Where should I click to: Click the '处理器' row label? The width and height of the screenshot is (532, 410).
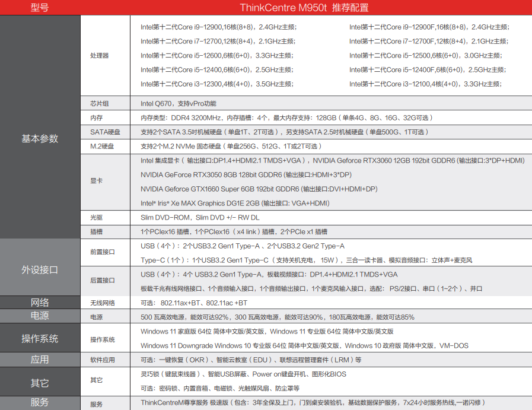(x=100, y=55)
